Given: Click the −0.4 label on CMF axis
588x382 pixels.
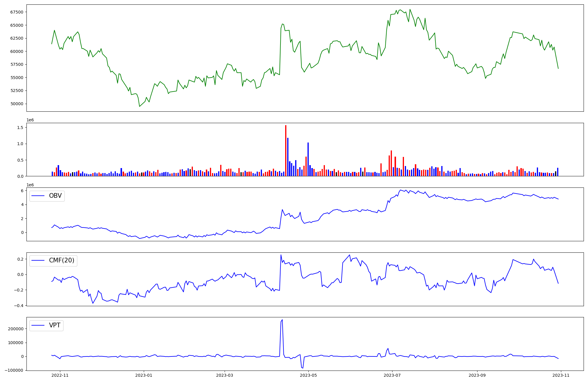Looking at the screenshot, I should (x=19, y=306).
